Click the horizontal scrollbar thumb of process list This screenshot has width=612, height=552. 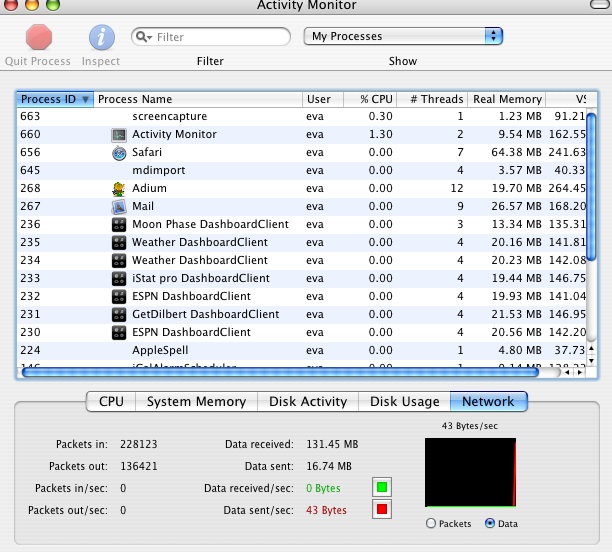coord(280,372)
